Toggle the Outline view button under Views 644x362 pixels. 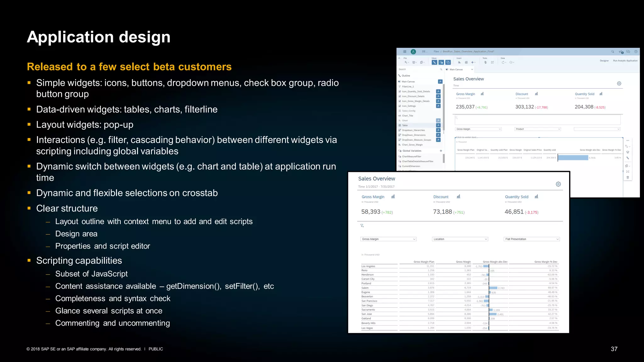click(434, 62)
